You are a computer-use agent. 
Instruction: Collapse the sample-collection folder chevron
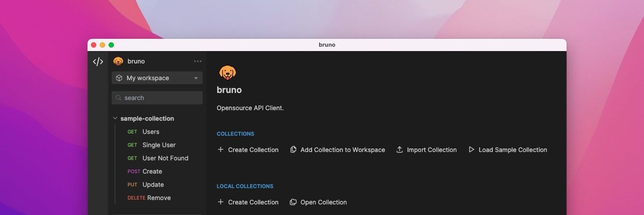tap(115, 118)
